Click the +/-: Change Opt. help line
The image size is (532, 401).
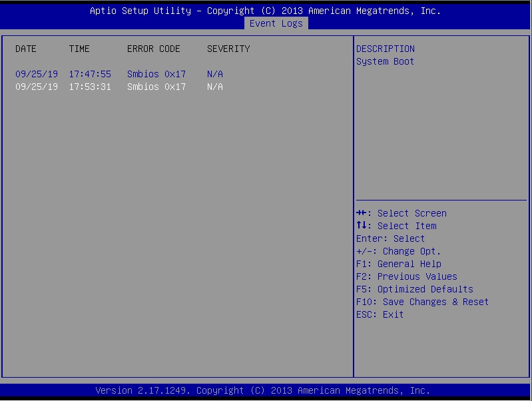pyautogui.click(x=398, y=251)
